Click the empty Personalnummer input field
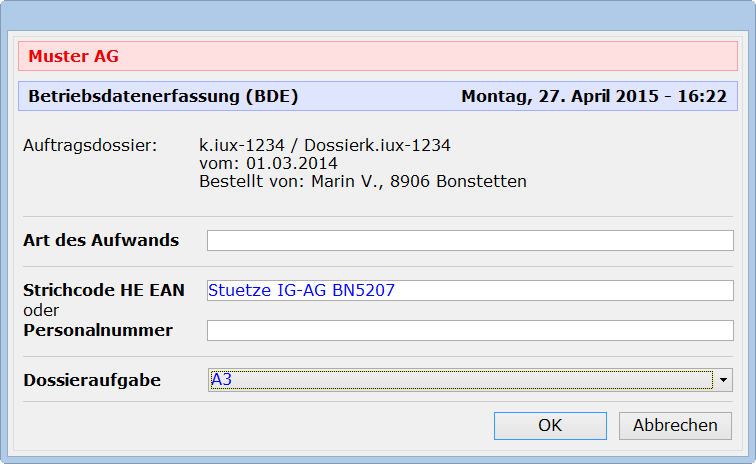The image size is (756, 464). coord(470,330)
